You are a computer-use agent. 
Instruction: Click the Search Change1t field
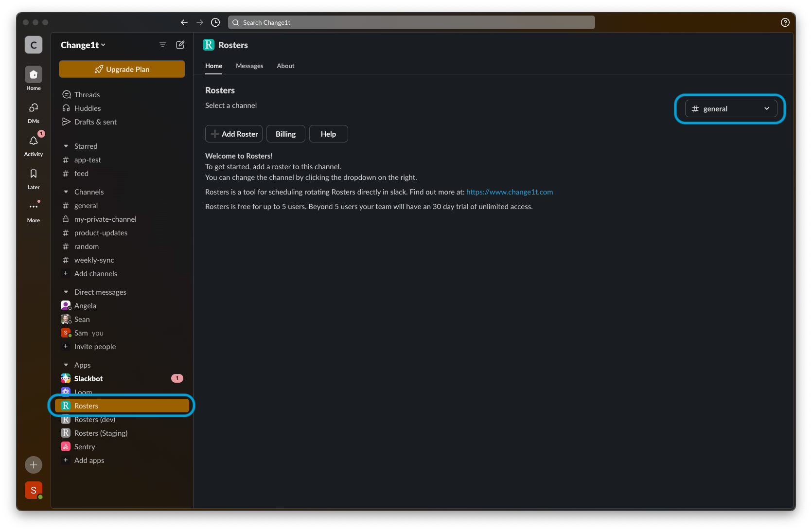[x=411, y=22]
